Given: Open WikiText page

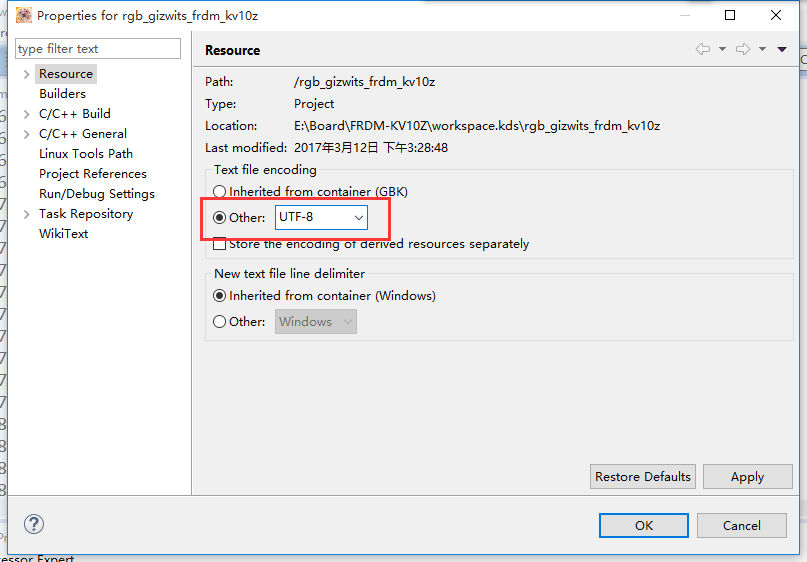Looking at the screenshot, I should coord(63,234).
